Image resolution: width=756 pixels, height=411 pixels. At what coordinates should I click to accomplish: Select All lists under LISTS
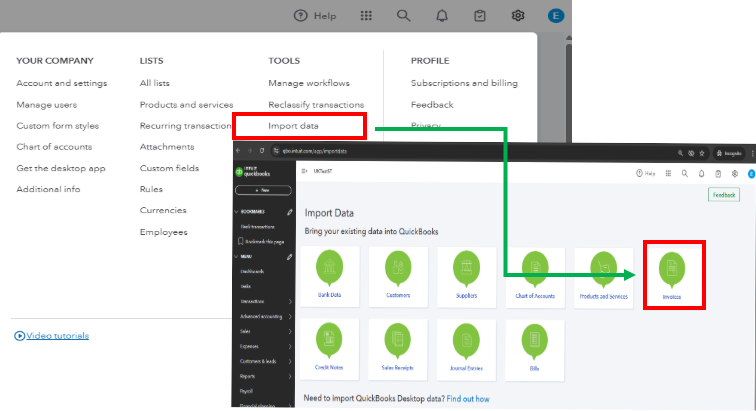point(155,83)
